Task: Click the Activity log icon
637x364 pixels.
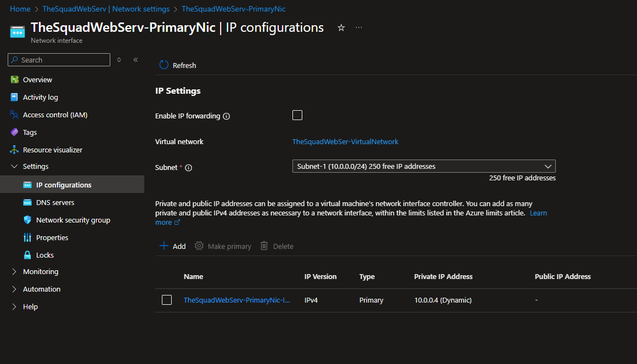Action: coord(14,97)
